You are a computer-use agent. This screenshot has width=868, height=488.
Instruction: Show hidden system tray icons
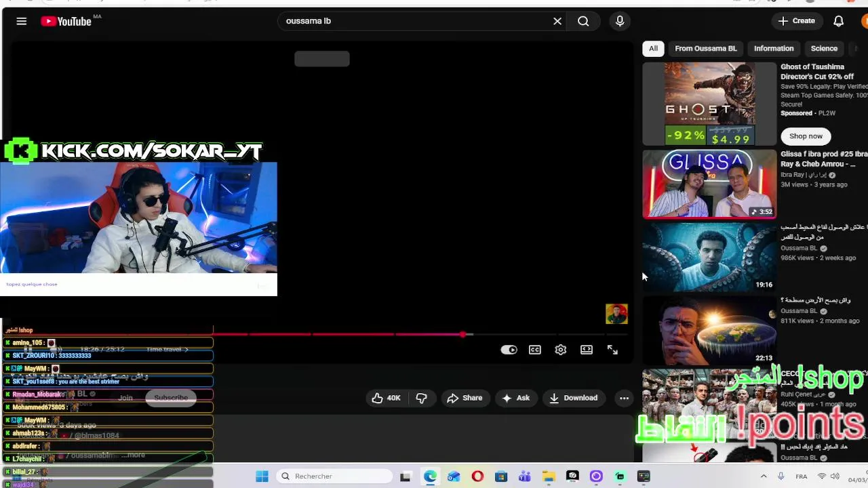click(764, 476)
